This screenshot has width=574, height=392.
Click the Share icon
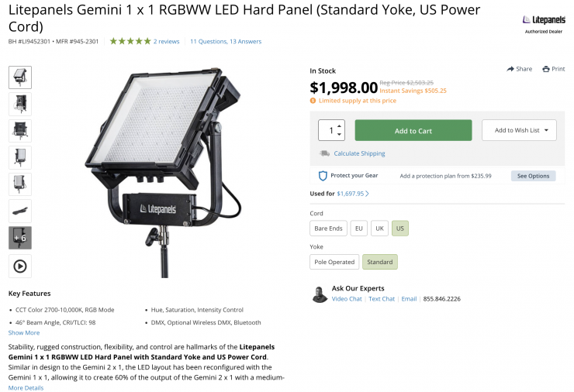510,69
